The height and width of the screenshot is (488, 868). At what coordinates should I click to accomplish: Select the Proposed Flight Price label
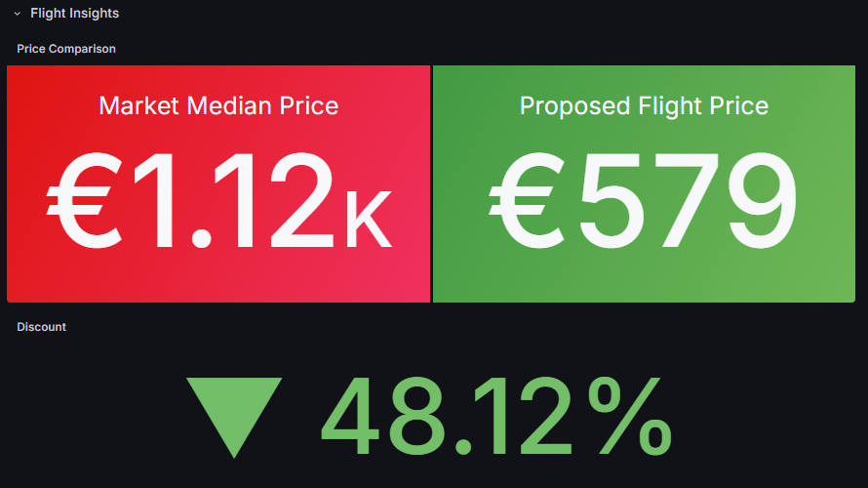(x=644, y=105)
